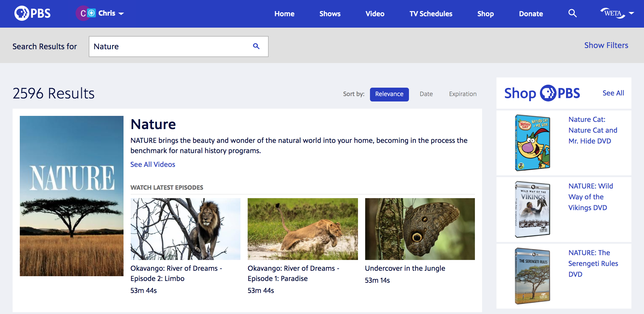
Task: Open search from the navigation bar magnifier
Action: point(572,13)
